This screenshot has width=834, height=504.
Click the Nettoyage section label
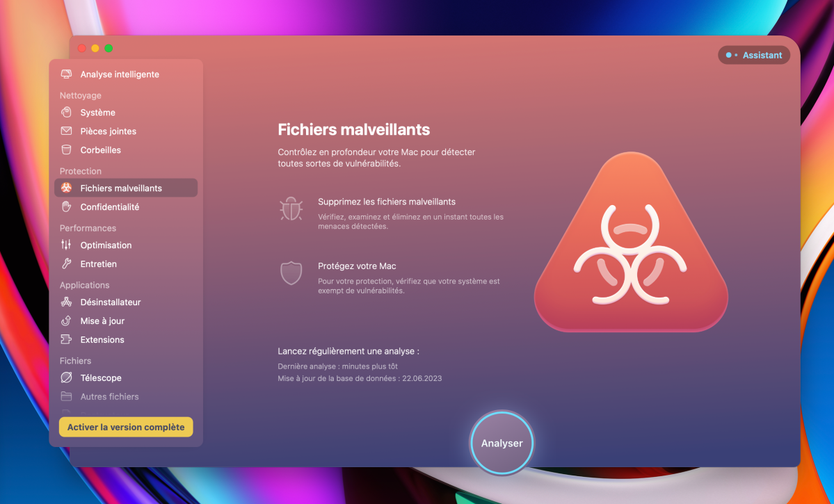pos(80,95)
